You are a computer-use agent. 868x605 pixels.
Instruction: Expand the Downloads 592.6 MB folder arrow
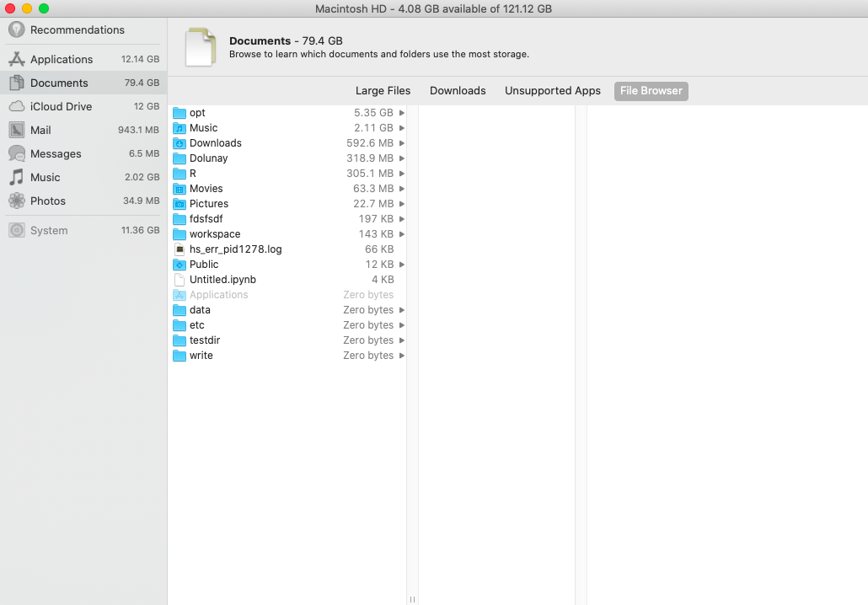tap(402, 143)
